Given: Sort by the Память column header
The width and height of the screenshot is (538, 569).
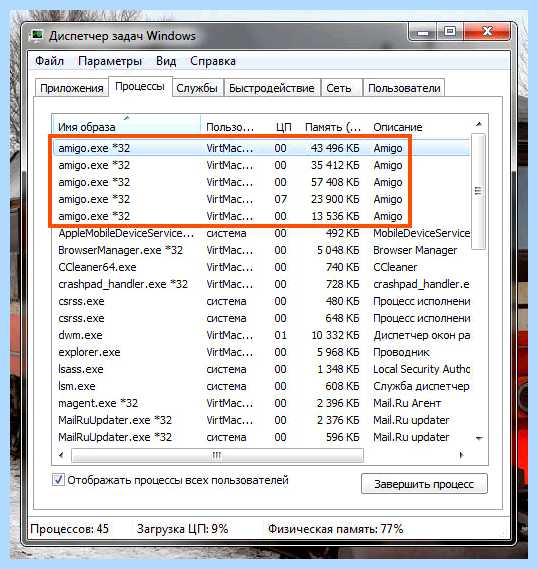Looking at the screenshot, I should [333, 127].
